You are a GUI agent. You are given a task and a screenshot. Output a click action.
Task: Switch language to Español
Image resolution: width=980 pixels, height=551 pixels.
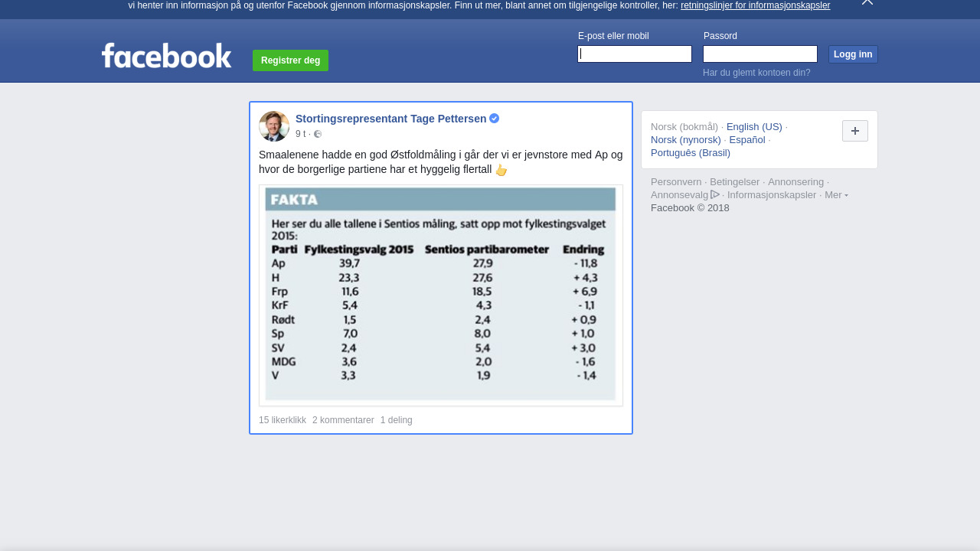[x=747, y=140]
